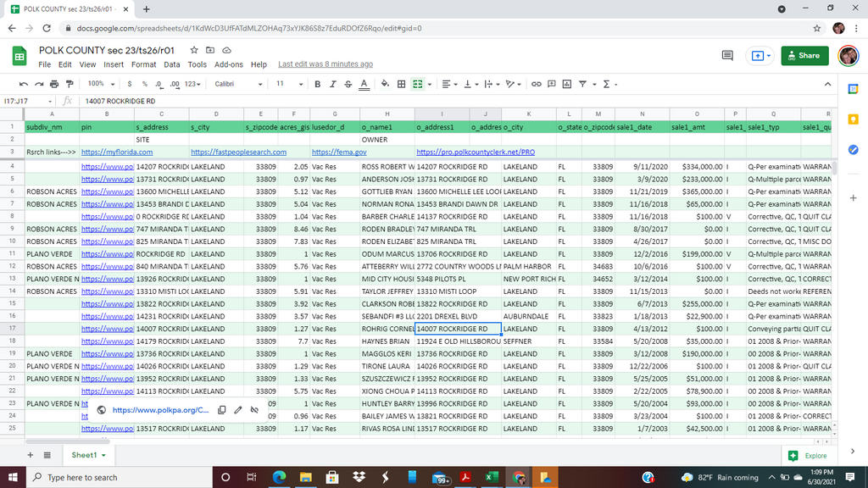Open the Insert menu

click(114, 64)
